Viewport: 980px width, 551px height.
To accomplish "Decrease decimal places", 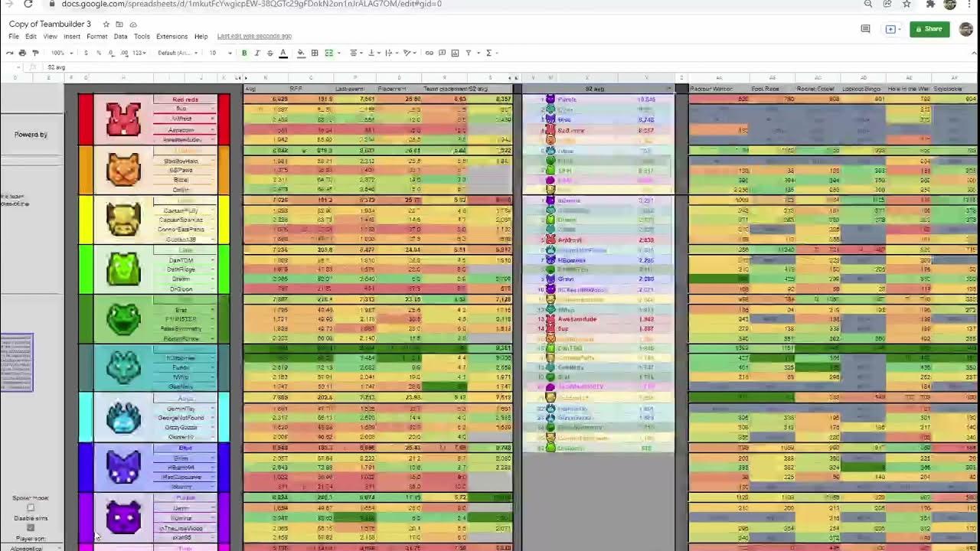I will (x=112, y=53).
